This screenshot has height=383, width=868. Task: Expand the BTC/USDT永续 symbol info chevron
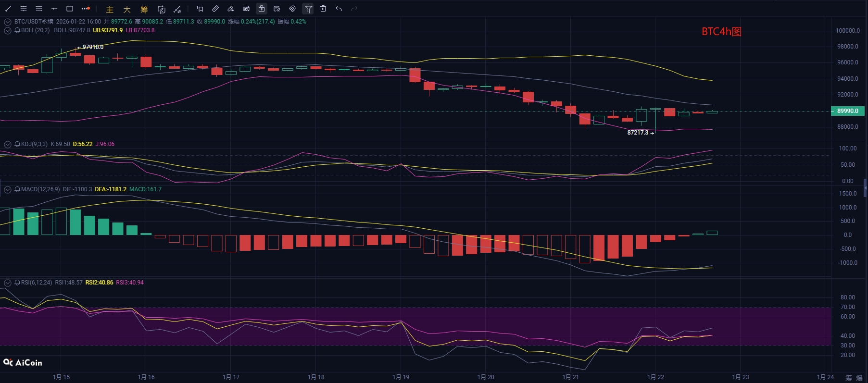point(8,22)
